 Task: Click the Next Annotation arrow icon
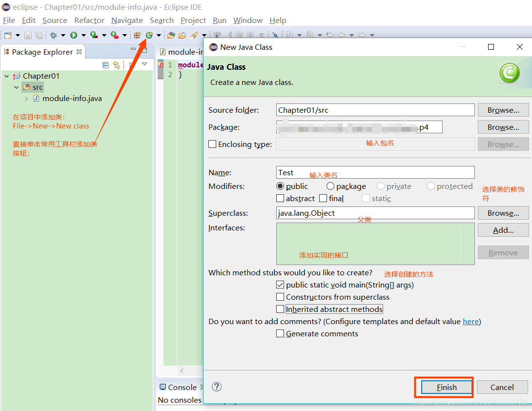[x=289, y=35]
